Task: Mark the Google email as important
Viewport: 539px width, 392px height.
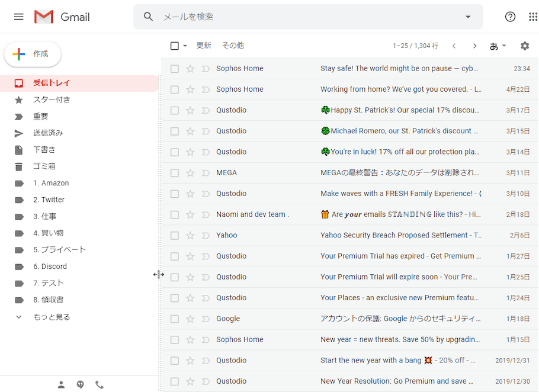Action: (206, 319)
